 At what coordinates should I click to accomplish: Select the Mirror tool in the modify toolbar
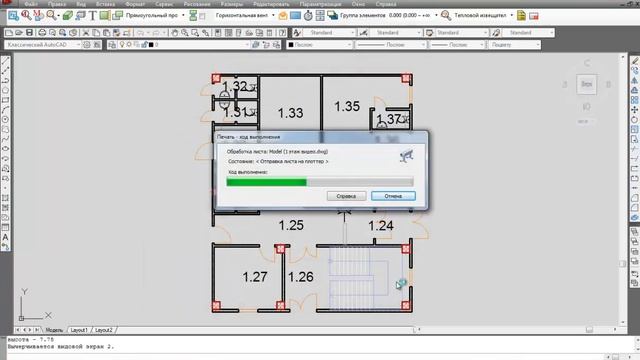pos(635,80)
